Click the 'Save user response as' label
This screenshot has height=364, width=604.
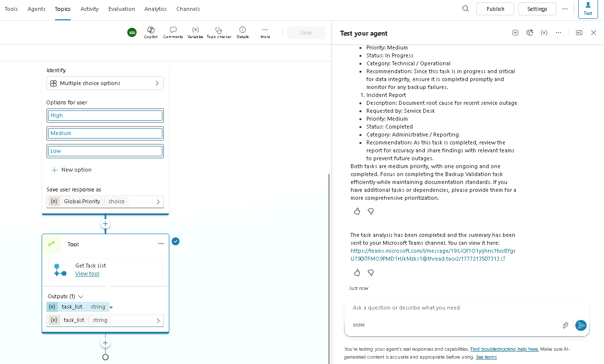(x=74, y=189)
